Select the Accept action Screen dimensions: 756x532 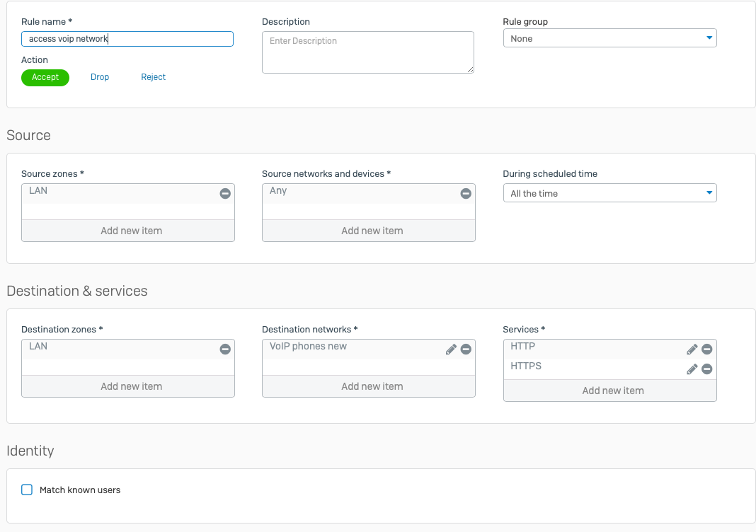[45, 77]
